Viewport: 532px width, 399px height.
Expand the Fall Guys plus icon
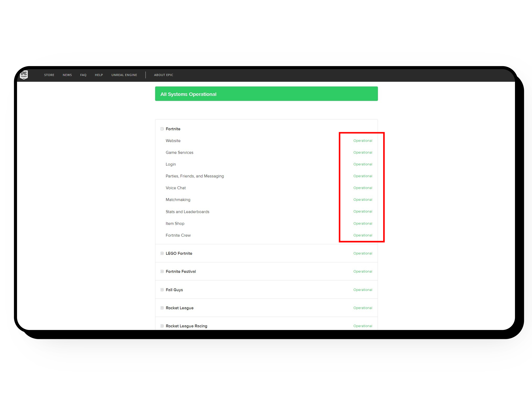point(162,290)
